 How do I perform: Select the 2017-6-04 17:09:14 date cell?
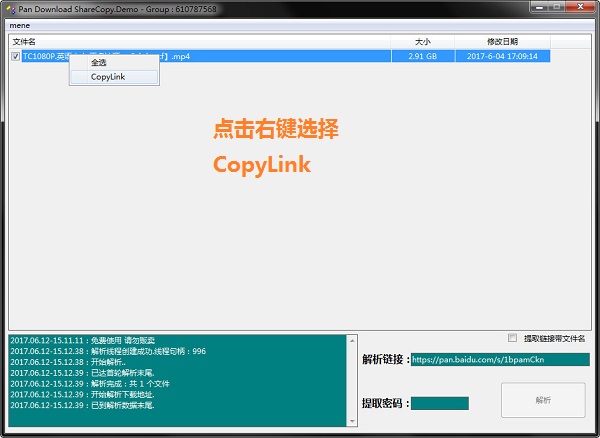pyautogui.click(x=502, y=56)
